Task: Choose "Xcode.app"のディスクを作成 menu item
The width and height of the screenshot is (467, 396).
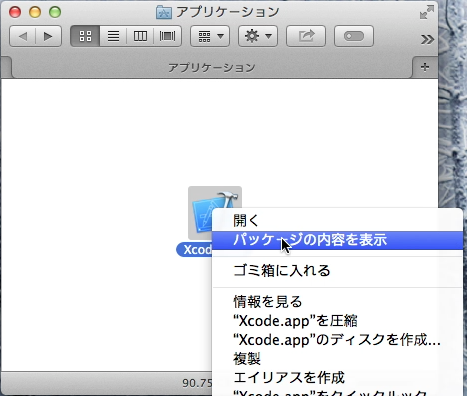Action: (337, 340)
